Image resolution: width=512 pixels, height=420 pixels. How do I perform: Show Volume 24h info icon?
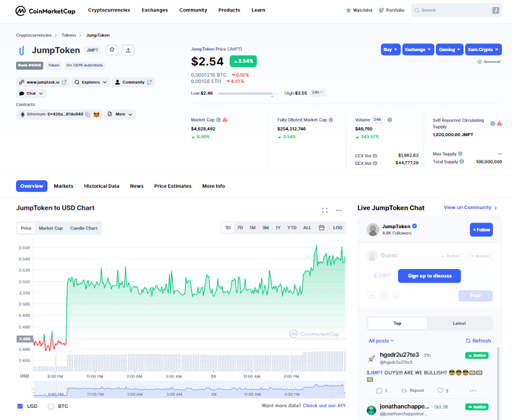click(x=390, y=120)
